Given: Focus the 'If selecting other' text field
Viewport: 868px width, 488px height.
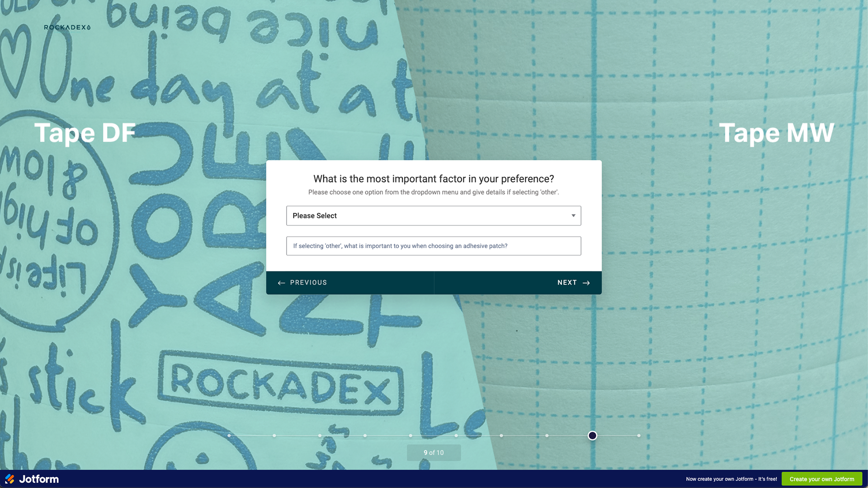Looking at the screenshot, I should (433, 246).
